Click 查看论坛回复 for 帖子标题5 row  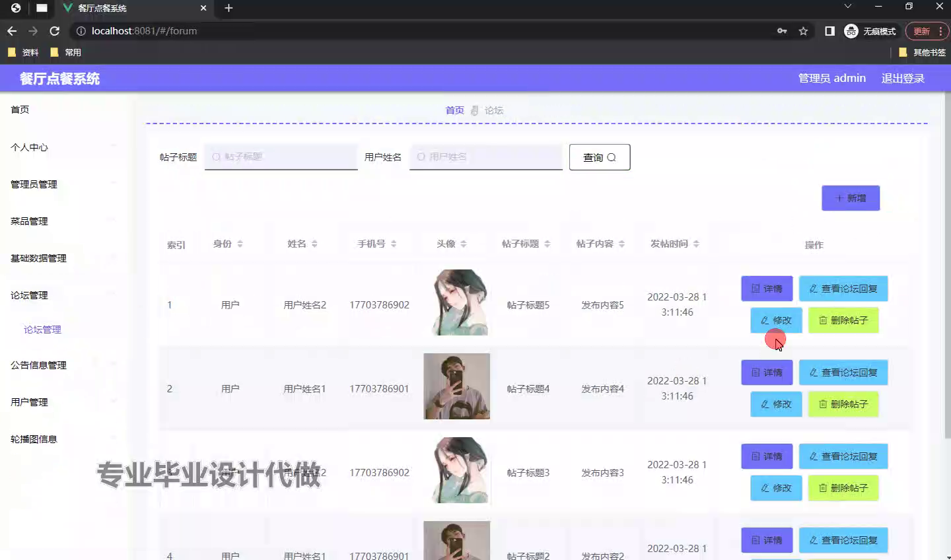point(843,289)
